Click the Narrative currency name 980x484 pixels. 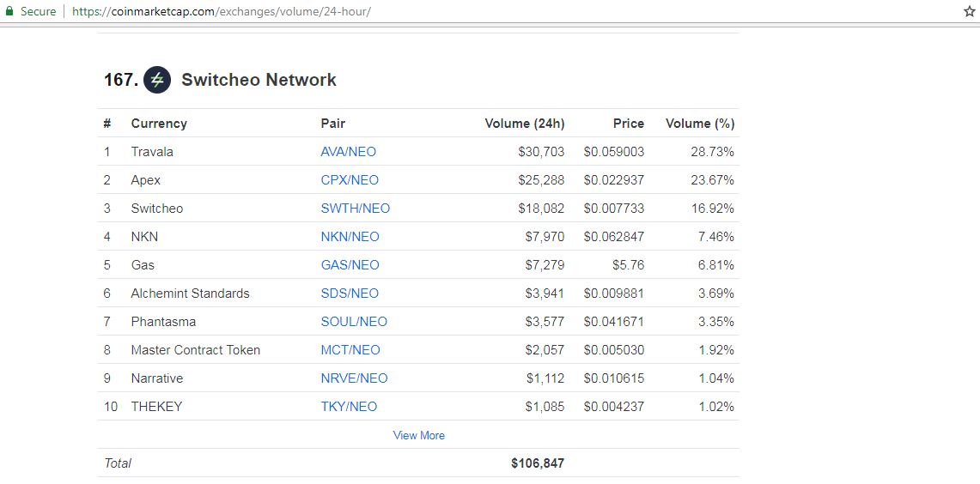(x=157, y=378)
